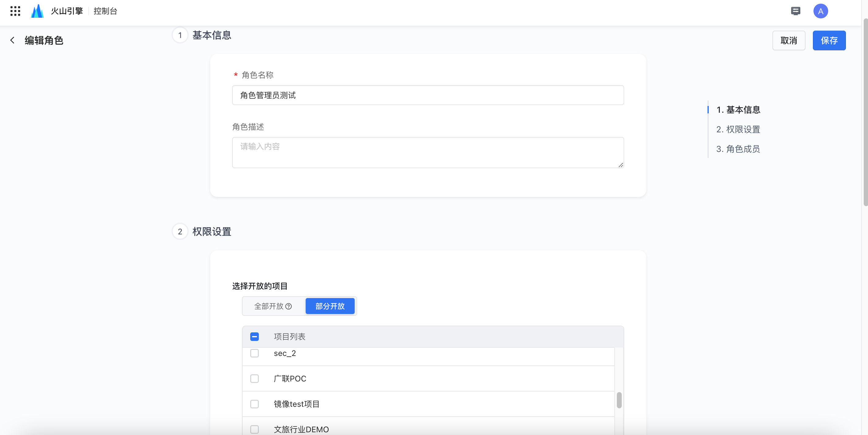
Task: Check the 镜像test项目 checkbox
Action: pyautogui.click(x=255, y=404)
